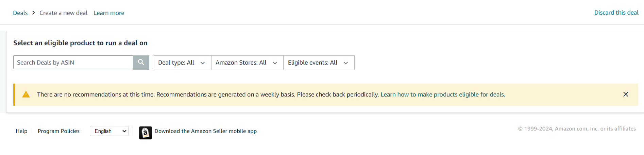Focus the Search Deals by ASIN field
644x155 pixels.
click(73, 63)
